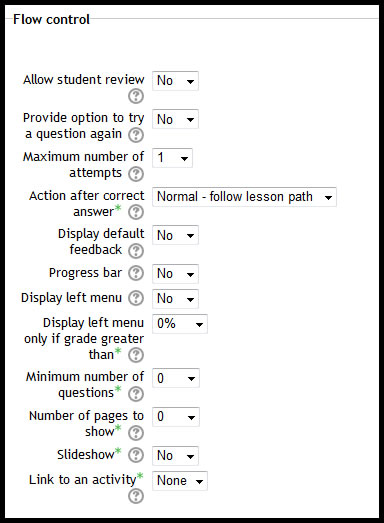
Task: Expand the Number of pages to show dropdown
Action: [176, 417]
